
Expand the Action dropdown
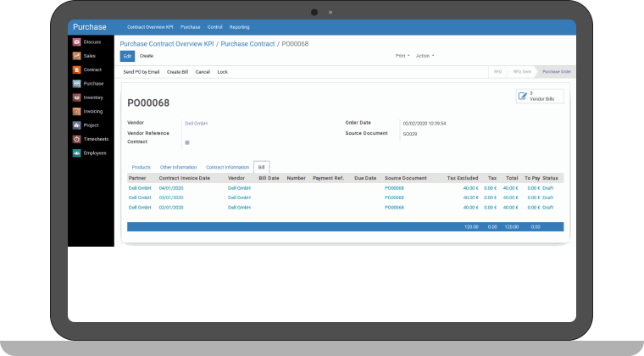pos(425,56)
